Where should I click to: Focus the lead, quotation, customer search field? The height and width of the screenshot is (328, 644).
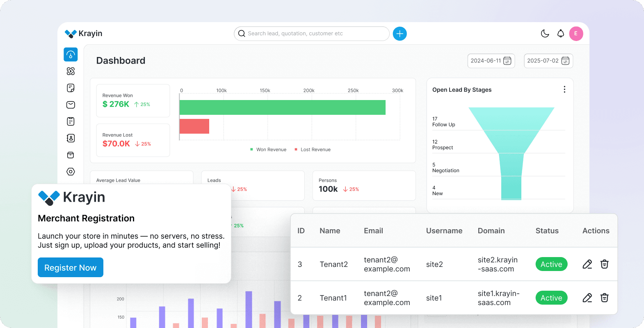tap(312, 34)
